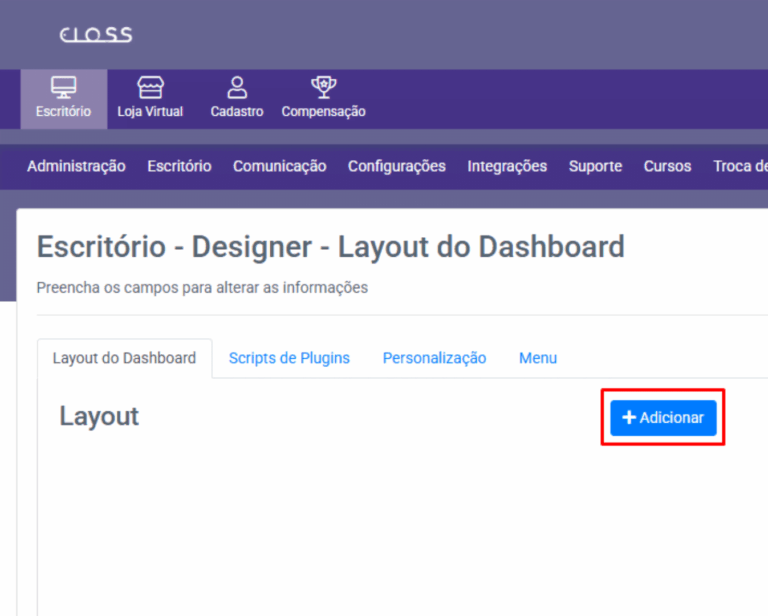Open the Suporte menu

595,166
